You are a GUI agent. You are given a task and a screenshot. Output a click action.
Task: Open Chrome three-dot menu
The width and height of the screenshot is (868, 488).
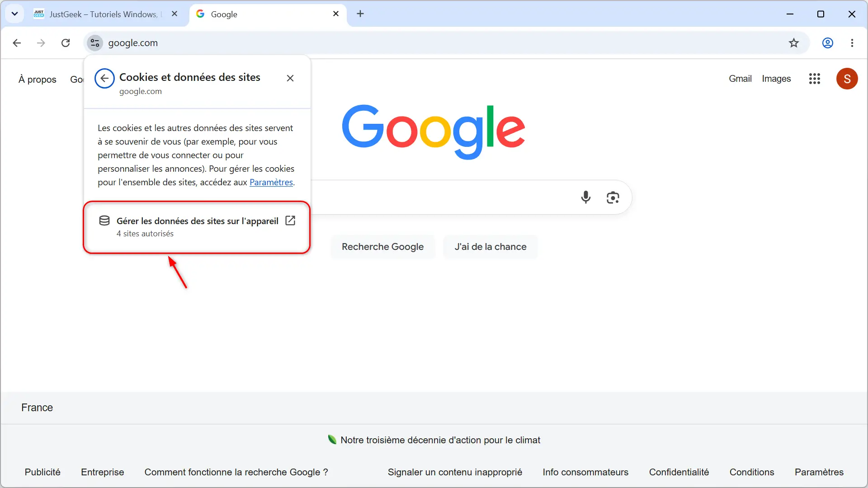coord(852,43)
